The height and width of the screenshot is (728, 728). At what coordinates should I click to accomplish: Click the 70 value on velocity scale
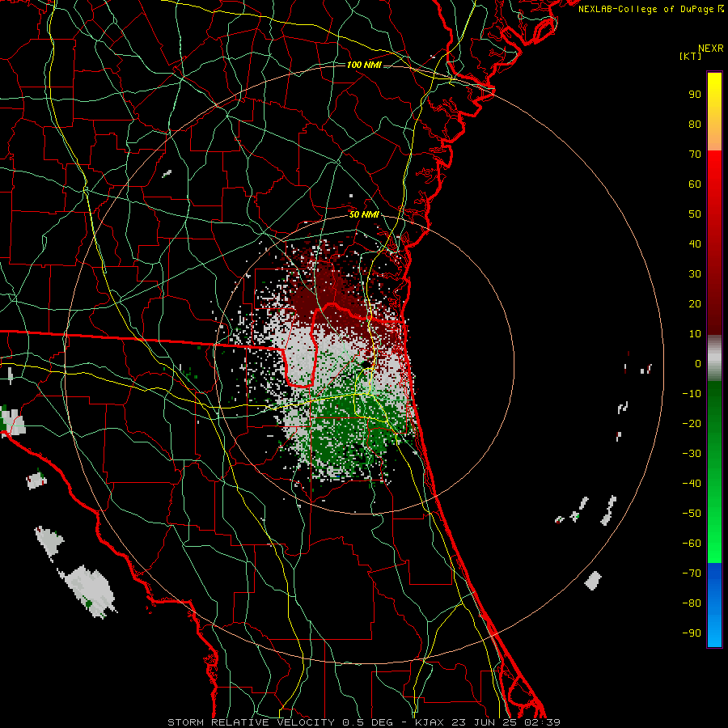[x=695, y=154]
